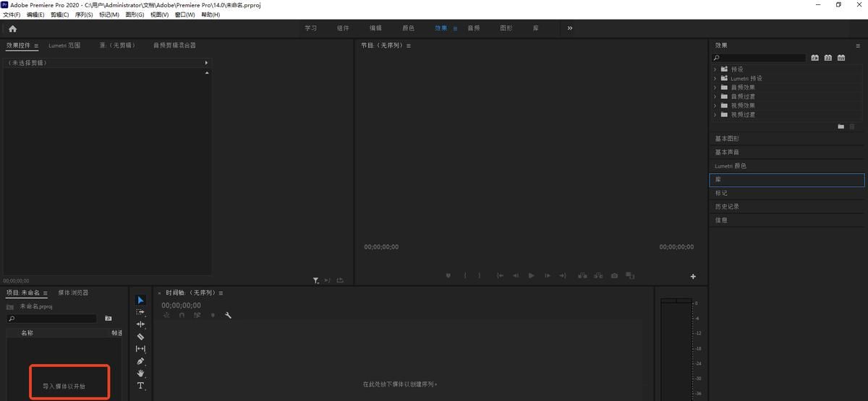Open the program monitor button editor plus

(693, 276)
